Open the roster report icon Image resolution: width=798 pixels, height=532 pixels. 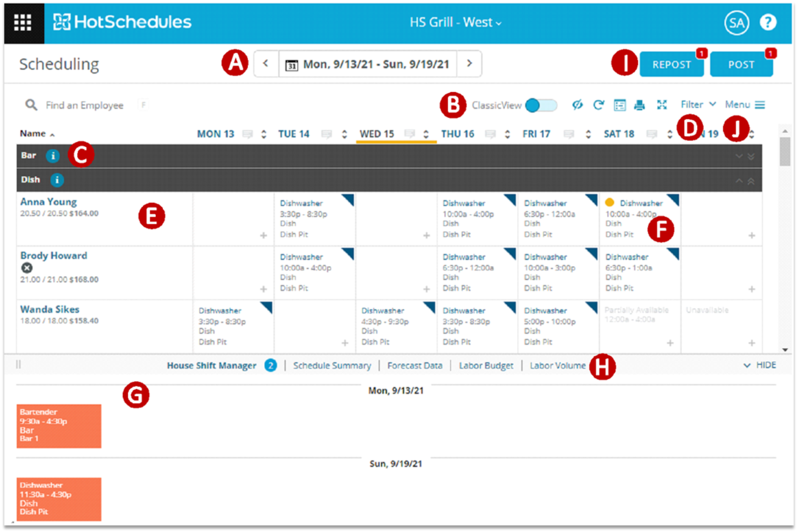(620, 105)
